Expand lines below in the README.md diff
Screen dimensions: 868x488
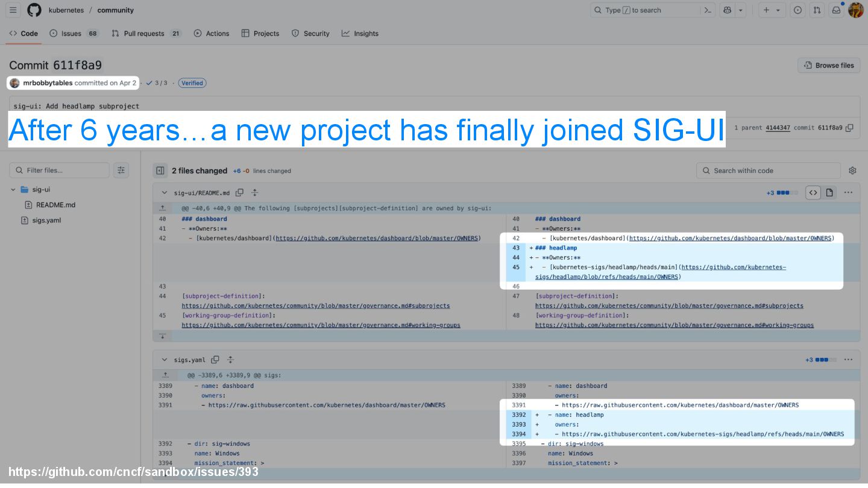(162, 336)
